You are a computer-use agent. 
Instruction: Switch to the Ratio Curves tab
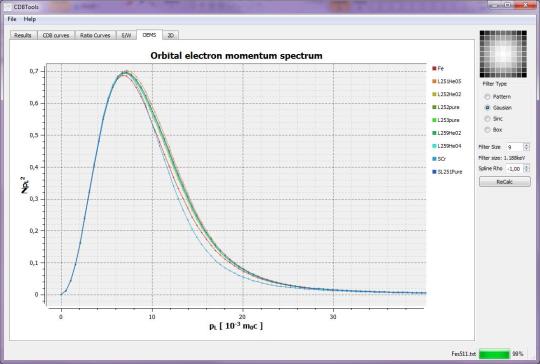click(95, 35)
